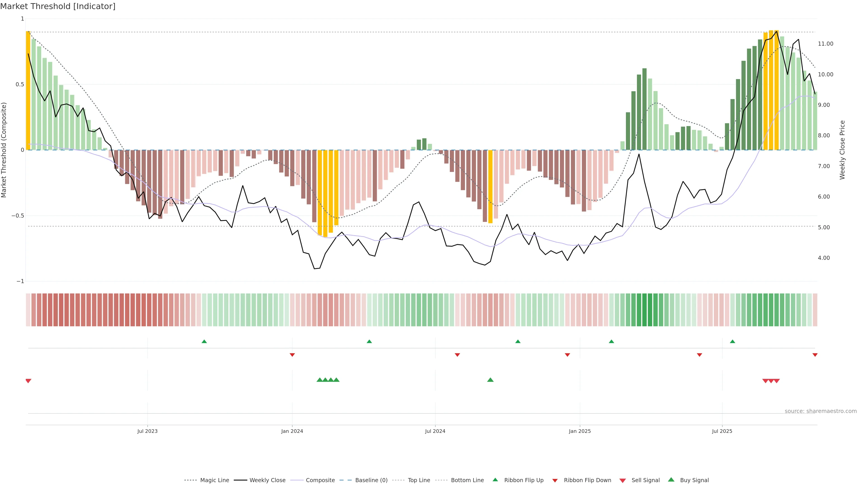Viewport: 868px width, 488px height.
Task: Click the Jan 2025 x-axis label
Action: coord(580,431)
